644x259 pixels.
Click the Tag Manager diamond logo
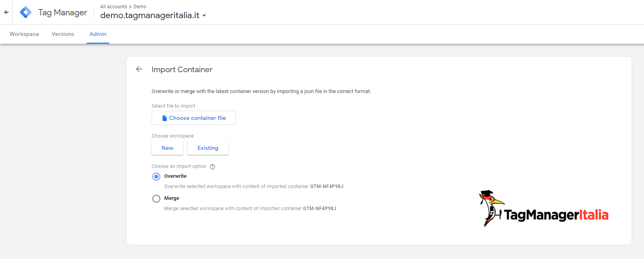coord(26,12)
